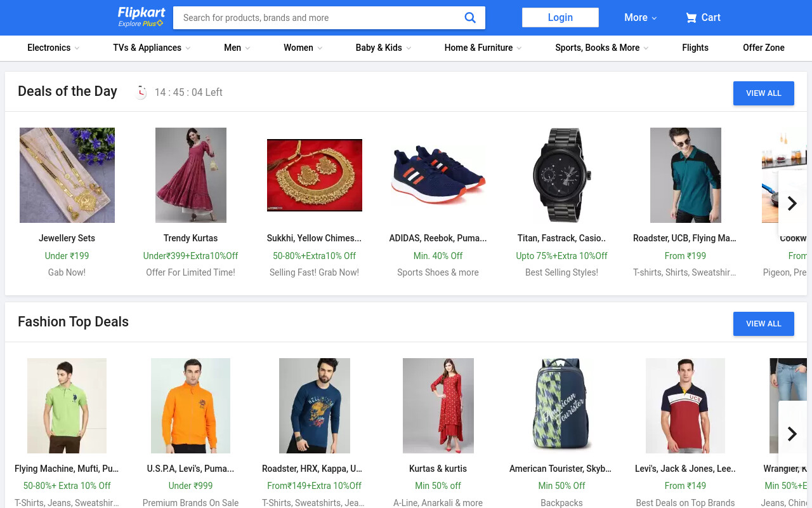
Task: Open the gold necklace Sukkhi image
Action: pos(315,175)
